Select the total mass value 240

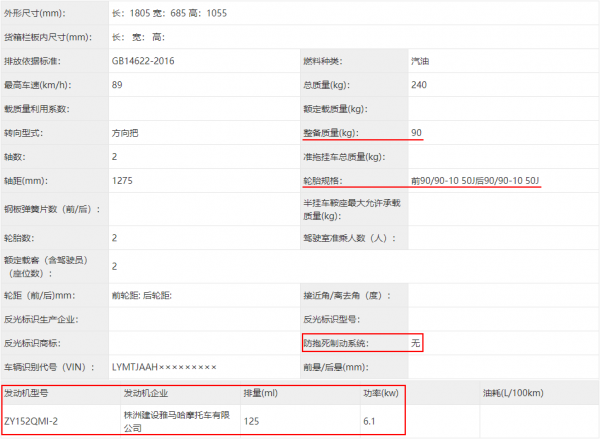tap(419, 85)
